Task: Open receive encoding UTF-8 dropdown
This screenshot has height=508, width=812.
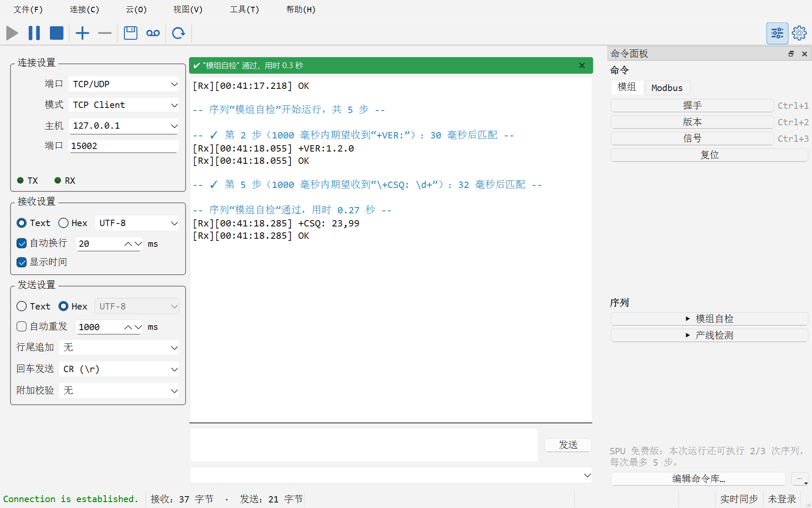Action: click(x=137, y=223)
